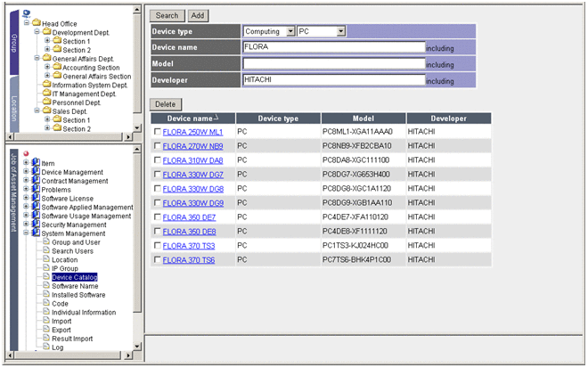Expand the Device Management tree node
Image resolution: width=588 pixels, height=368 pixels.
26,172
